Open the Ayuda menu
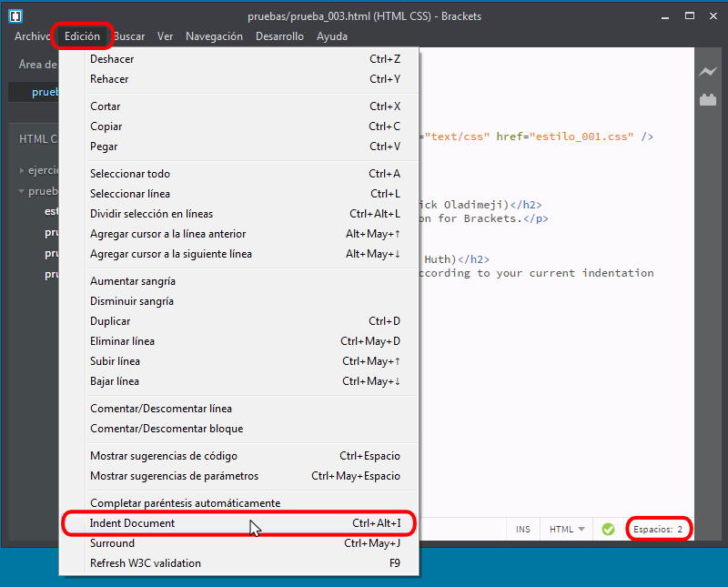Screen dimensions: 728x587 point(332,36)
